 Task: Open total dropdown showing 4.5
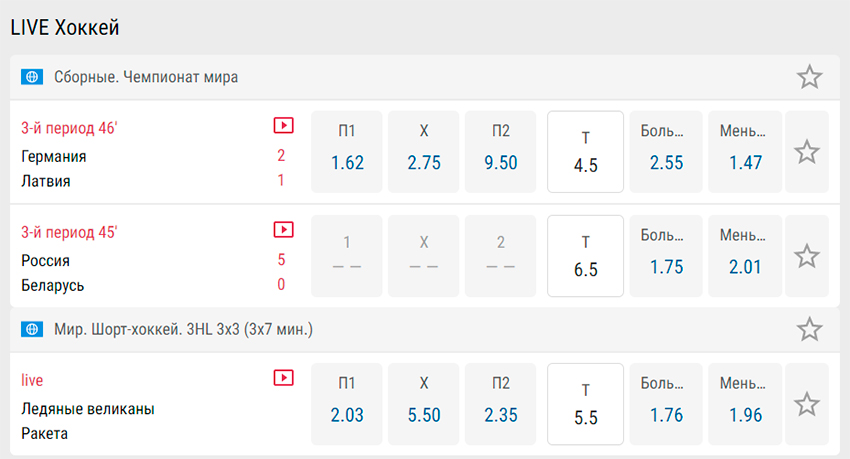tap(585, 152)
